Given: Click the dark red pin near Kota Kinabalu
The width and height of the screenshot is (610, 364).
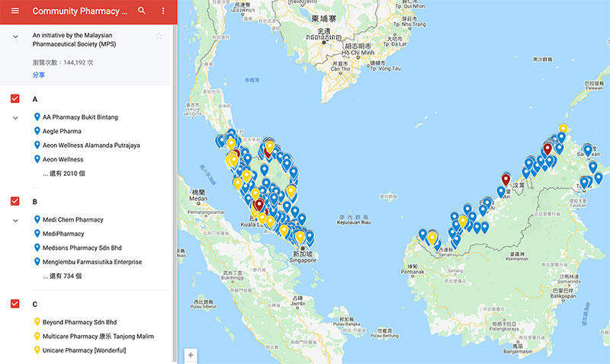Looking at the screenshot, I should [x=547, y=148].
